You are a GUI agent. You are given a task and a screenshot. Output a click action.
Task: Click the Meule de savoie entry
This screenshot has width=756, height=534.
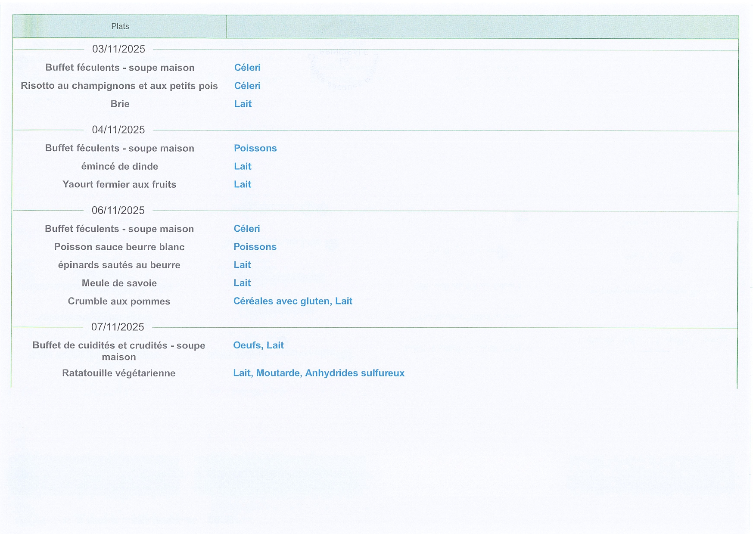click(x=119, y=283)
